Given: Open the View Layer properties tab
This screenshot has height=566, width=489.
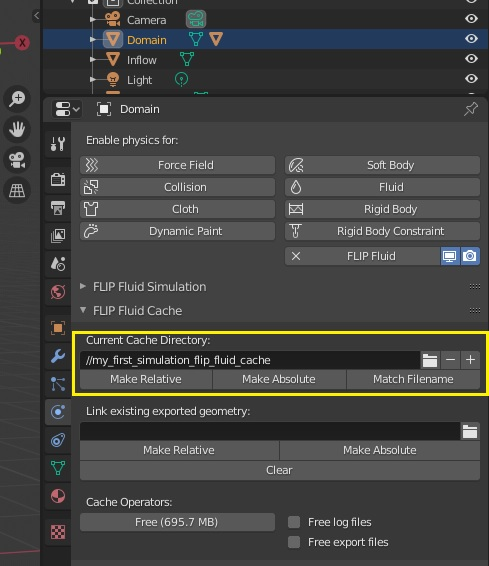Looking at the screenshot, I should (58, 236).
